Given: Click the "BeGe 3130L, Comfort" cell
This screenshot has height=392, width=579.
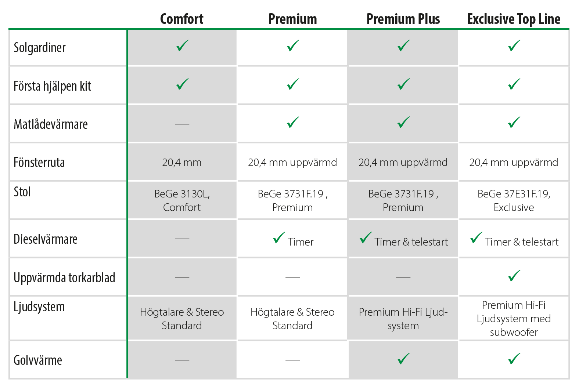Looking at the screenshot, I should (182, 200).
